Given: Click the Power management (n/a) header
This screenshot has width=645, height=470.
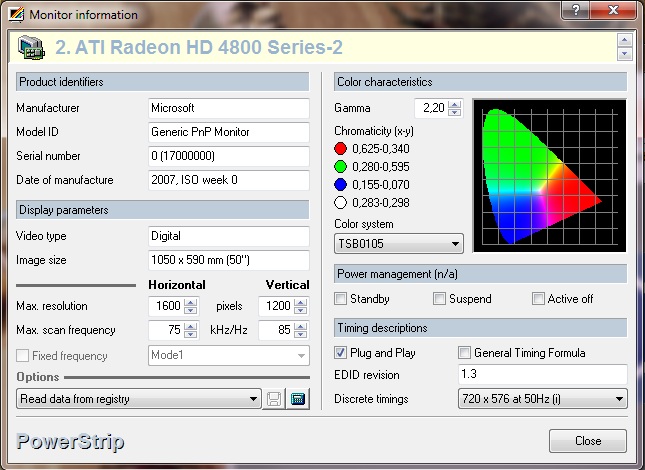Looking at the screenshot, I should tap(480, 274).
